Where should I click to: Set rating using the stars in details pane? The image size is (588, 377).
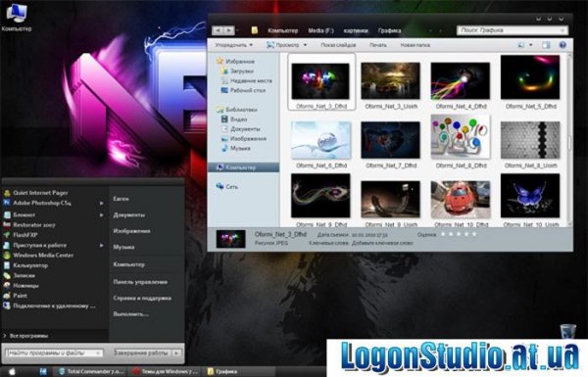459,234
